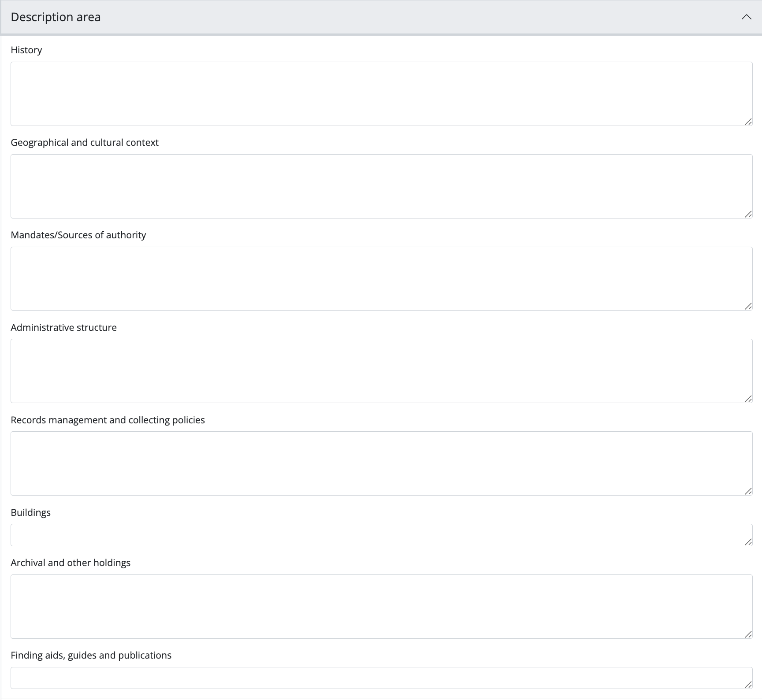The image size is (762, 700).
Task: Click the resize handle of History field
Action: point(748,122)
